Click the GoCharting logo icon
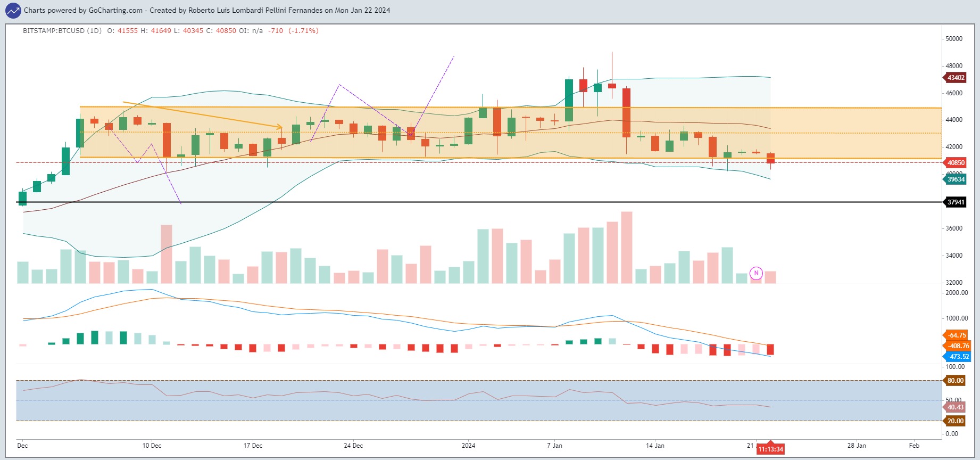Screen dimensions: 980x460 pyautogui.click(x=13, y=10)
